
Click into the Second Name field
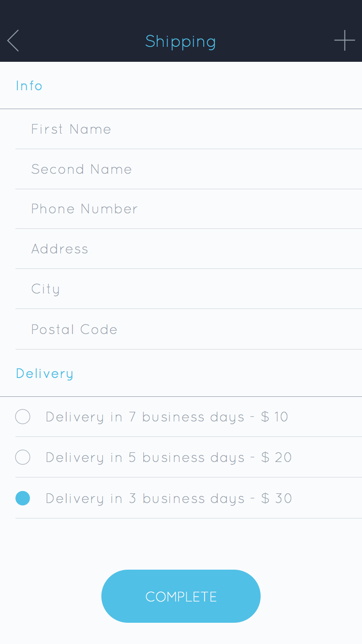click(x=188, y=169)
